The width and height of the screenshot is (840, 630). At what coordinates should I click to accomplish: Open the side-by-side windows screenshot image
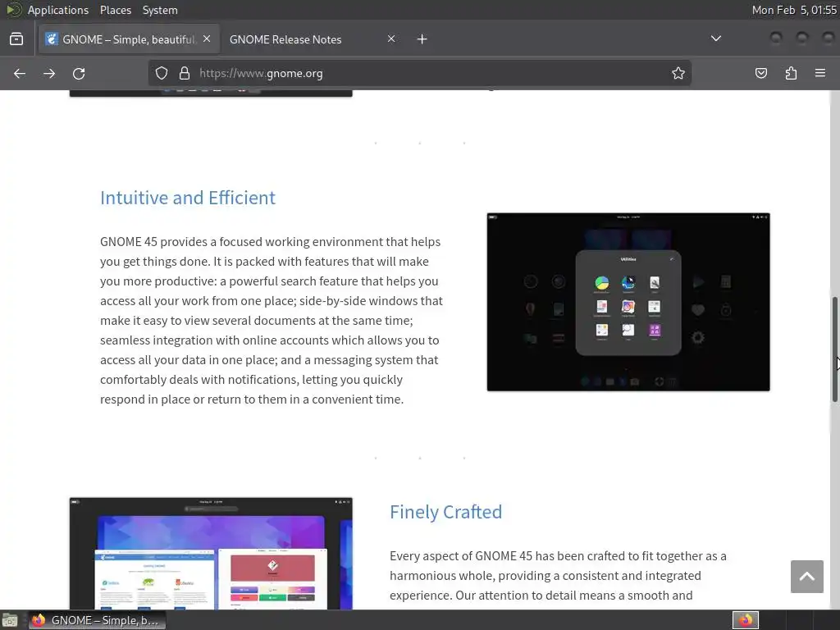211,554
